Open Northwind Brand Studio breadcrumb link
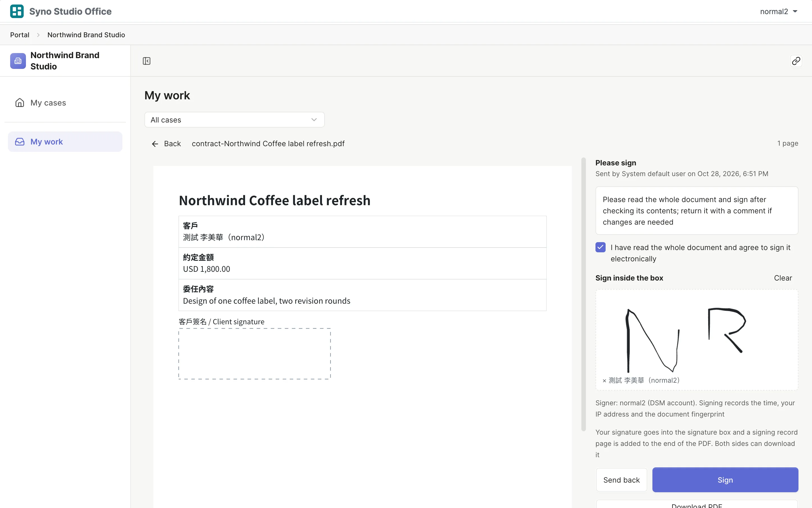 [86, 35]
